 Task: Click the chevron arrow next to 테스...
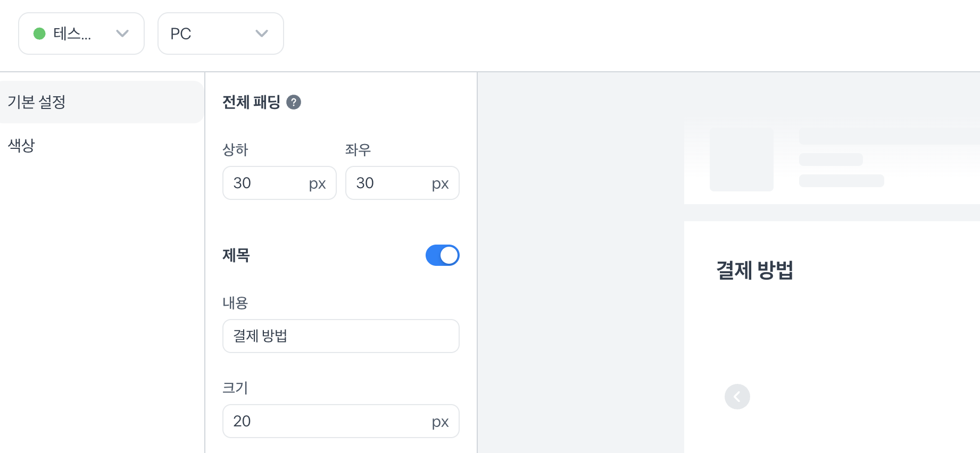pos(122,33)
